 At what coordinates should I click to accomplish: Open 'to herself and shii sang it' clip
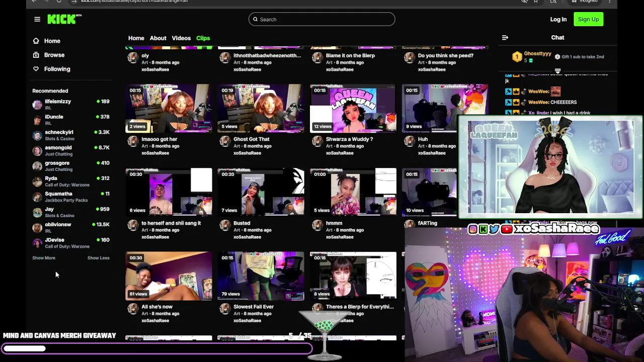[x=171, y=223]
